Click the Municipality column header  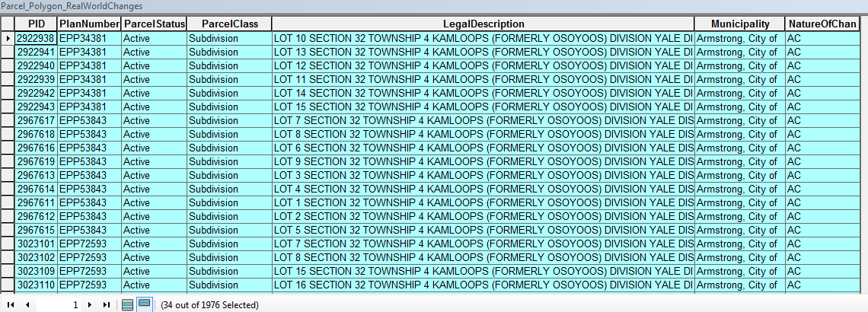[739, 24]
